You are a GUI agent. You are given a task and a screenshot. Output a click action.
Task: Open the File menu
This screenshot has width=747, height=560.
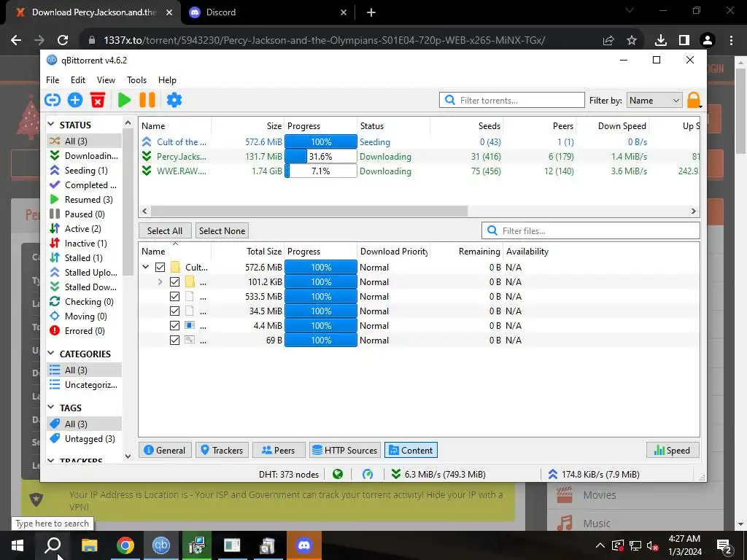coord(53,80)
